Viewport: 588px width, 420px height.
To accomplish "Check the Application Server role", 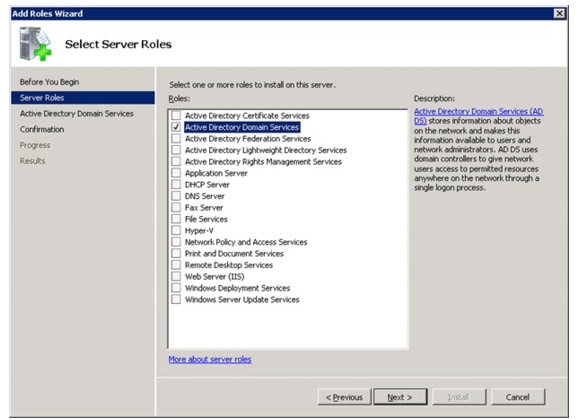I will pos(176,173).
